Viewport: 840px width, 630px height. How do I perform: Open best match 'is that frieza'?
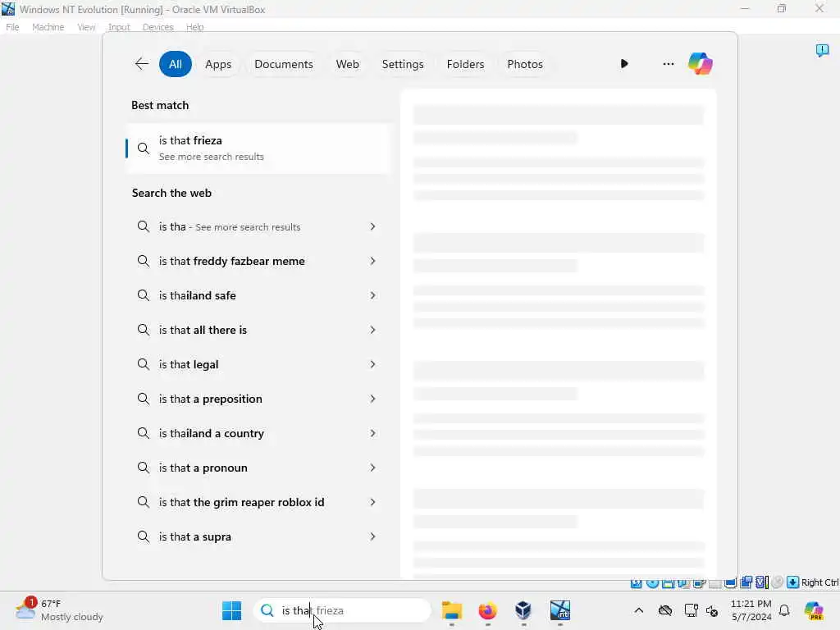pyautogui.click(x=258, y=148)
